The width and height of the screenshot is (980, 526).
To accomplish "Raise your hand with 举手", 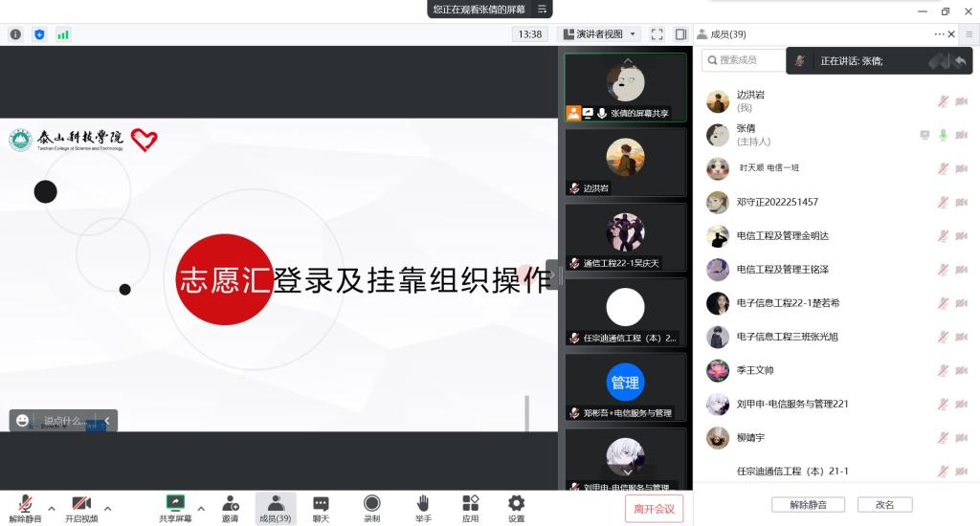I will (423, 508).
